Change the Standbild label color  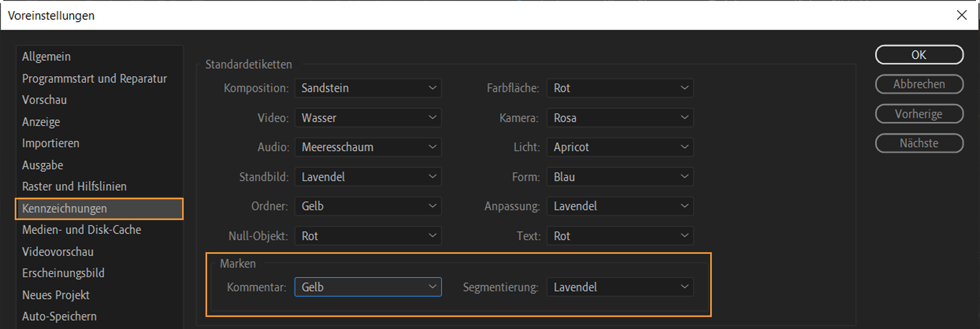click(368, 177)
